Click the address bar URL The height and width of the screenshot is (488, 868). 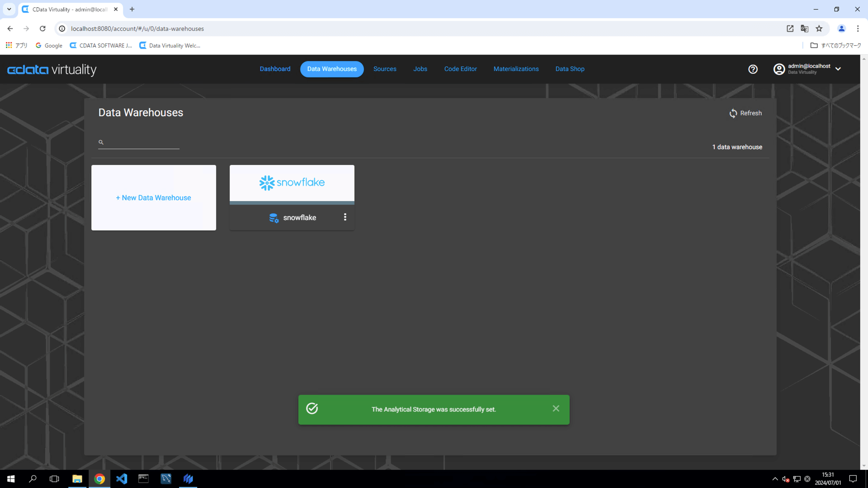[137, 28]
